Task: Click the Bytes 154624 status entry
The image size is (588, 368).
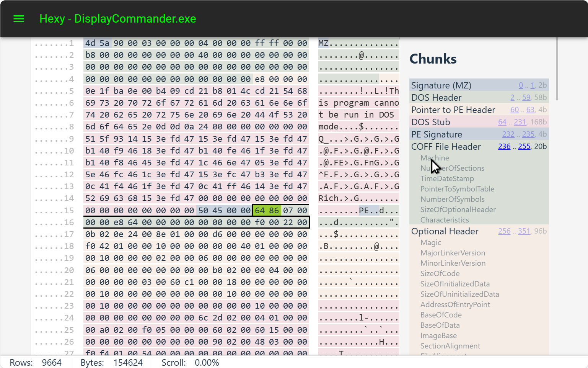Action: [x=111, y=362]
